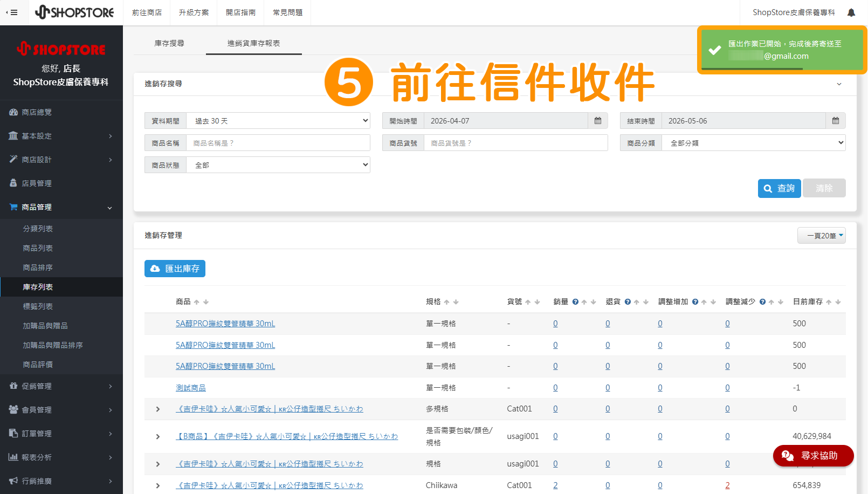Click the 清除 clear button
Viewport: 868px width, 494px height.
824,188
